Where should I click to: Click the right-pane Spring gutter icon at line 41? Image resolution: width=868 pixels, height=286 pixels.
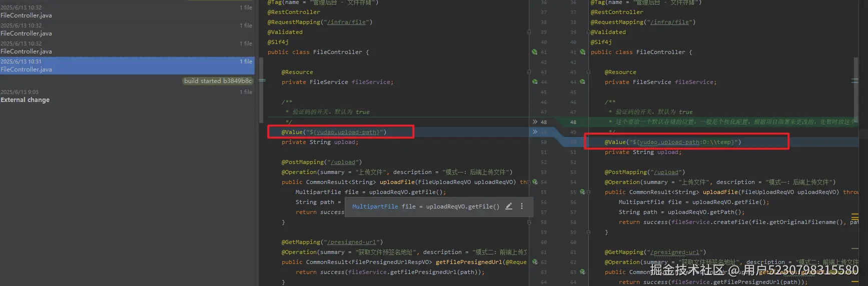(x=582, y=52)
